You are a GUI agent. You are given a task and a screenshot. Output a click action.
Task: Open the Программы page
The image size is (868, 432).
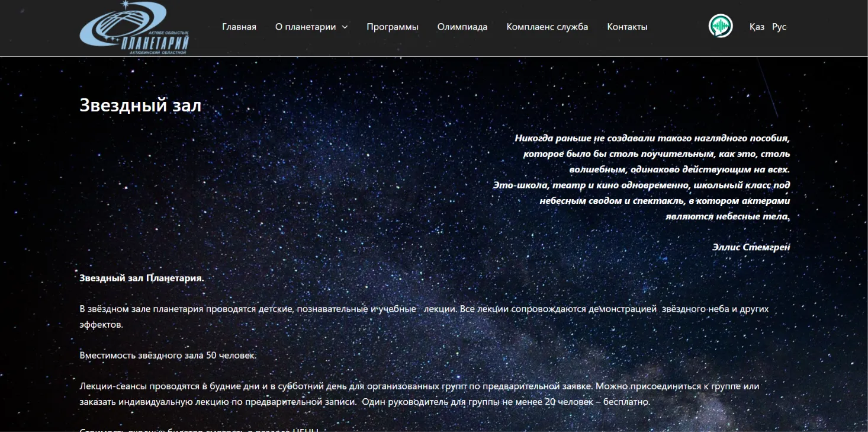coord(393,27)
